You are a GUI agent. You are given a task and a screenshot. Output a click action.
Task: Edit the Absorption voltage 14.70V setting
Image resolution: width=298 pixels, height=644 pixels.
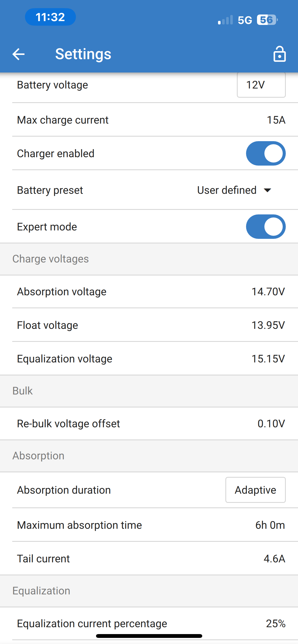[268, 292]
